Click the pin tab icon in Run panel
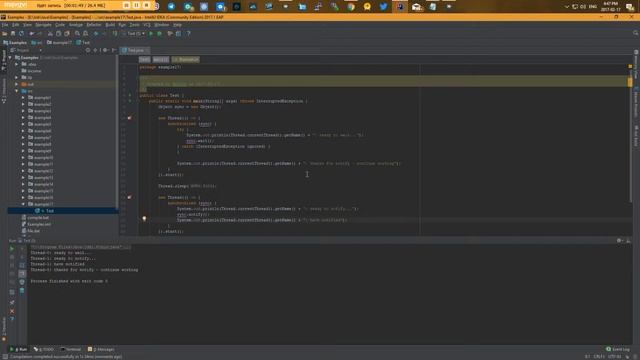This screenshot has height=360, width=640. pos(12,302)
